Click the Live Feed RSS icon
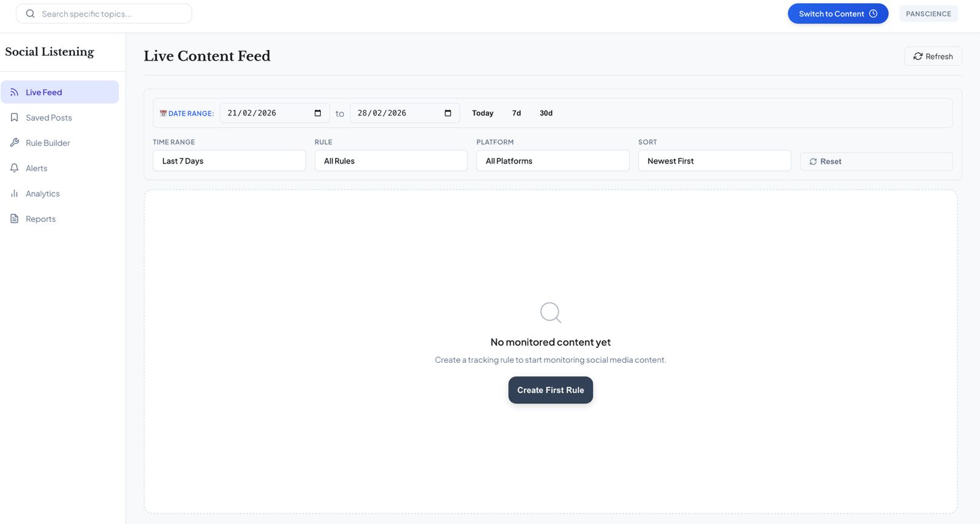 (x=14, y=92)
